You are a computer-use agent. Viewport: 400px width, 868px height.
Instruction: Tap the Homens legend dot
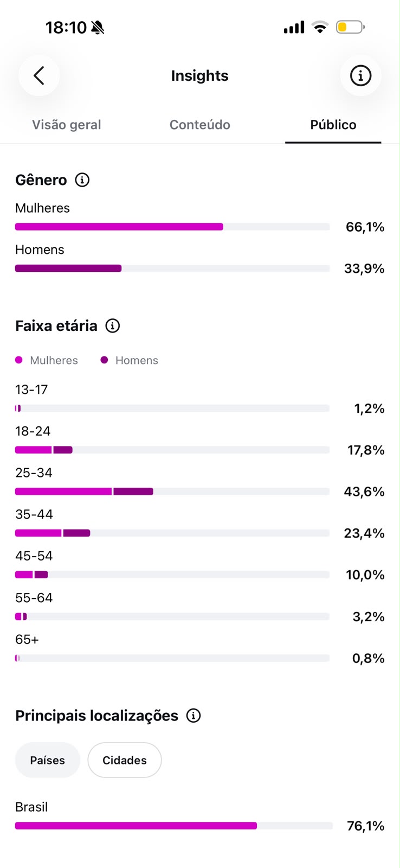click(104, 360)
